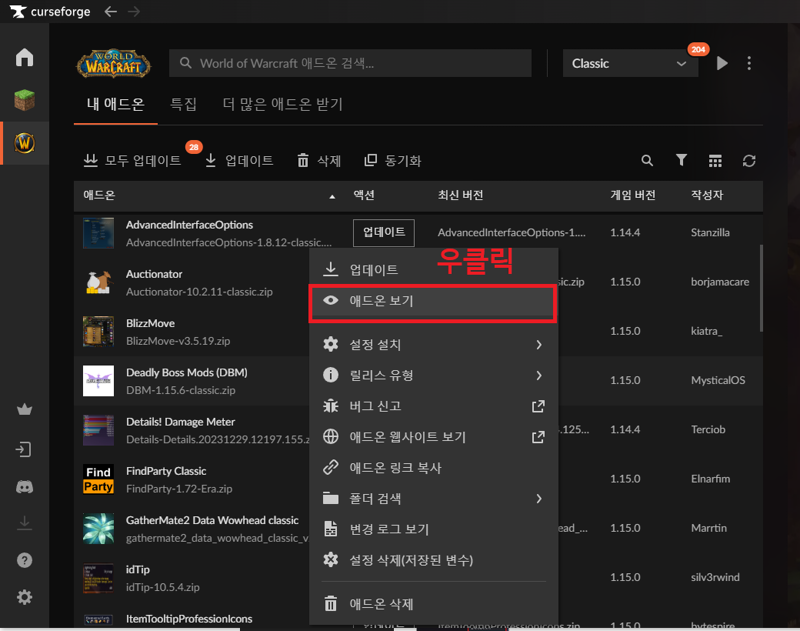Choose 애드온 웹사이트 보기 menu item

point(434,437)
